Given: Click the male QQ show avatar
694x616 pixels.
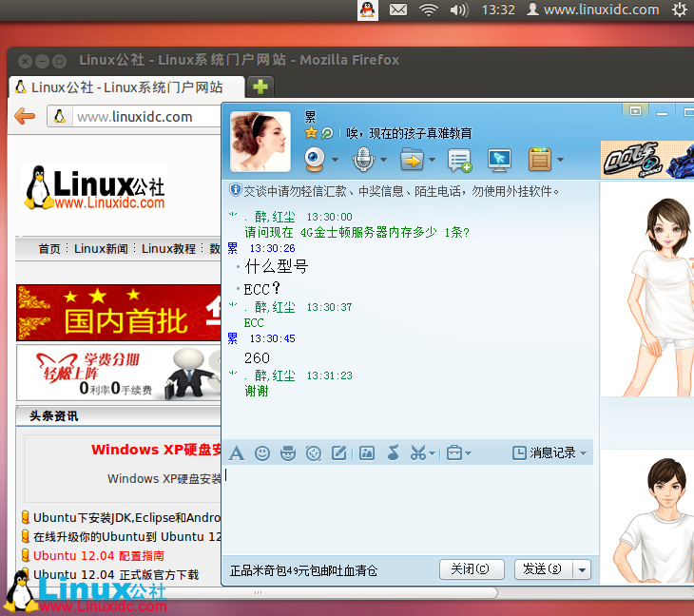Looking at the screenshot, I should 655,520.
